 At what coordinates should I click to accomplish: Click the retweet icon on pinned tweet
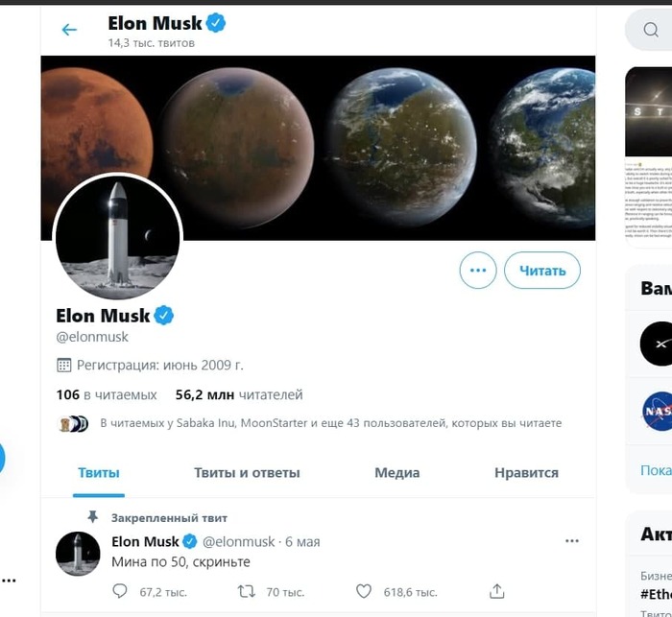(246, 591)
